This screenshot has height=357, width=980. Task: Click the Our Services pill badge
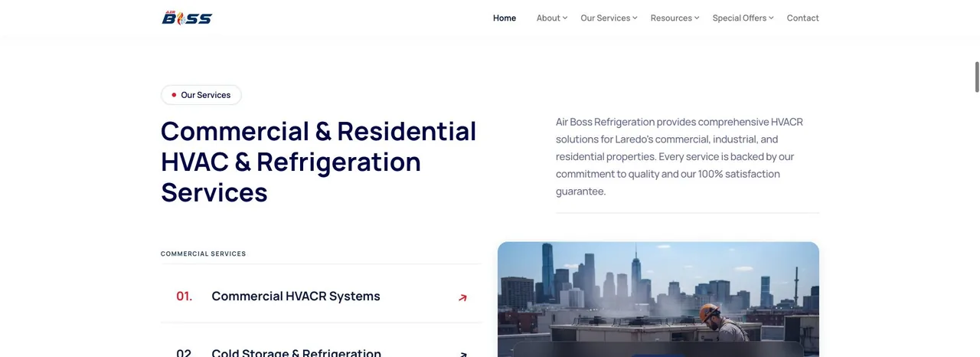pyautogui.click(x=201, y=95)
